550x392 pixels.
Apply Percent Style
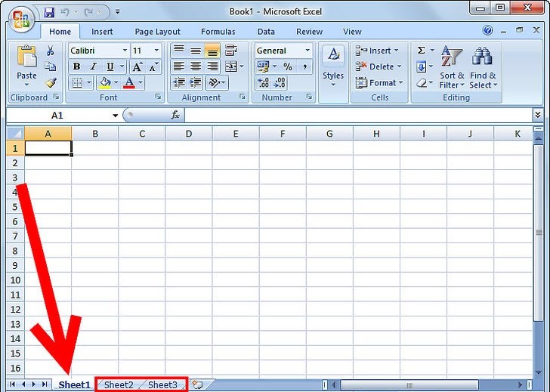pyautogui.click(x=288, y=66)
